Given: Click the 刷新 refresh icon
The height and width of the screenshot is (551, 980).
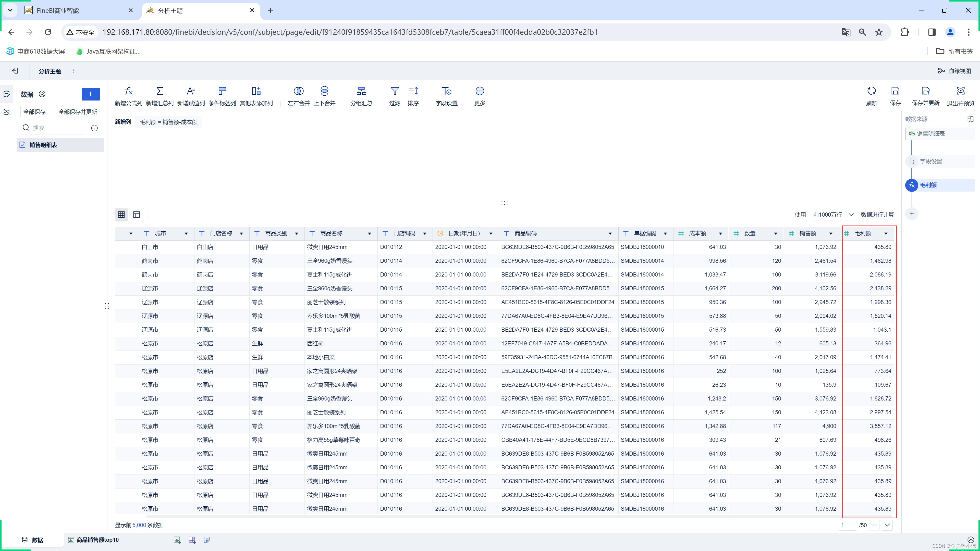Looking at the screenshot, I should point(872,91).
